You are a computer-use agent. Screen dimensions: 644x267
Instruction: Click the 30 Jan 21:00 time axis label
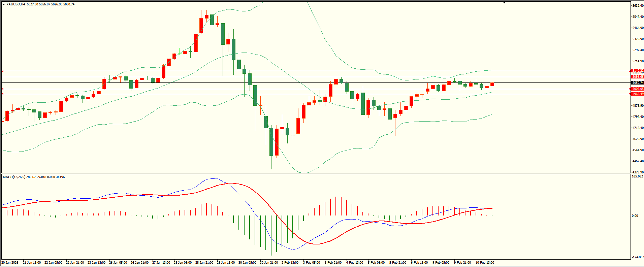pos(269,262)
